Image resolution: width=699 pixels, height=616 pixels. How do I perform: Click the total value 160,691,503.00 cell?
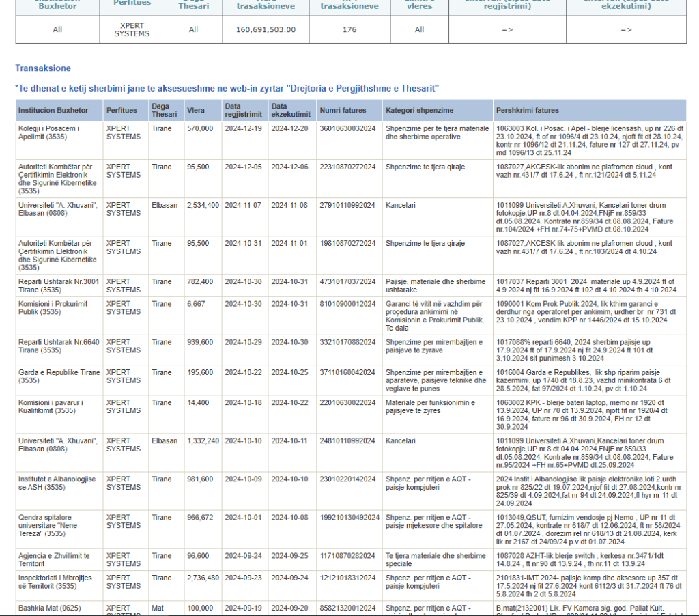point(266,30)
